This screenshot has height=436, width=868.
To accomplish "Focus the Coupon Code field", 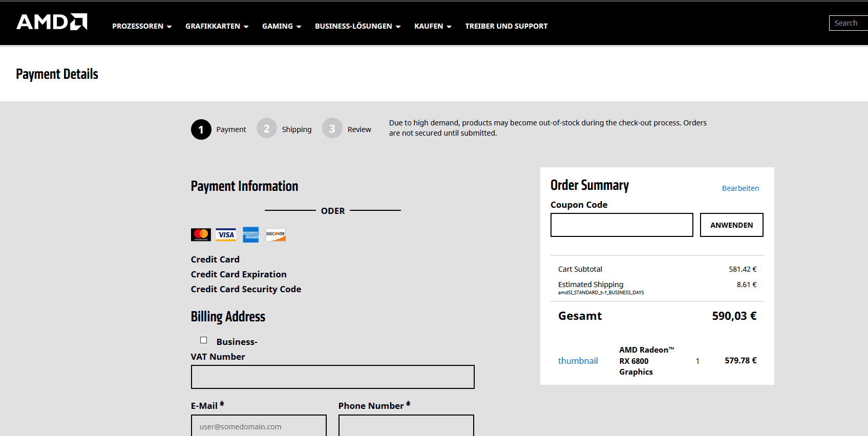I will [x=622, y=225].
